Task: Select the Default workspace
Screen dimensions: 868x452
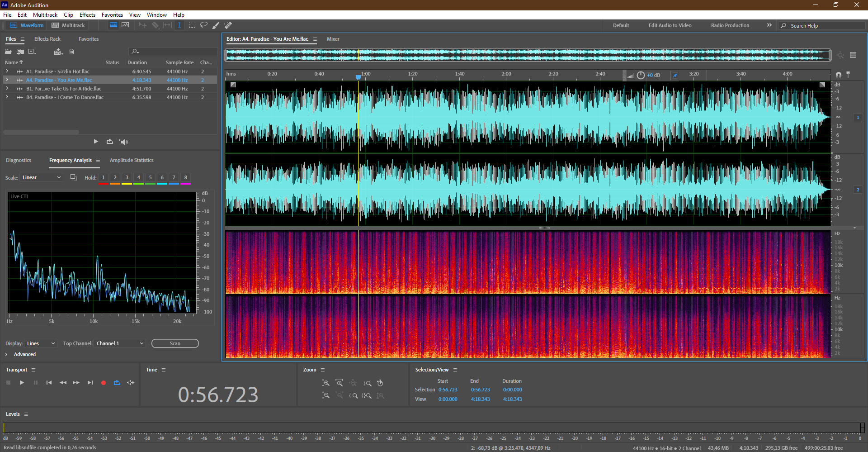Action: click(x=621, y=25)
